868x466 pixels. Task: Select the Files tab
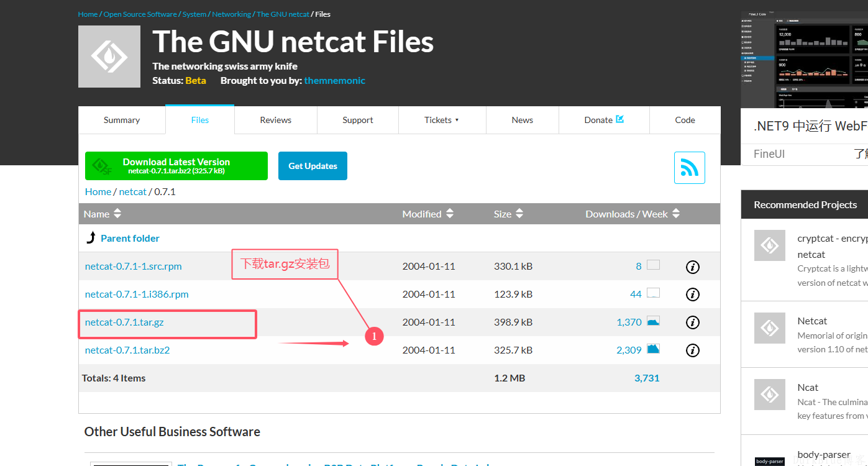(x=200, y=120)
